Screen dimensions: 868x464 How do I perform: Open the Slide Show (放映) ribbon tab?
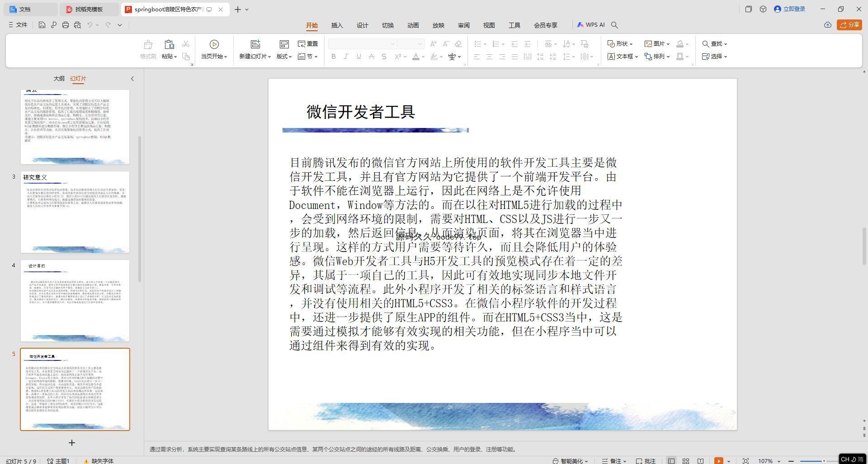(438, 25)
